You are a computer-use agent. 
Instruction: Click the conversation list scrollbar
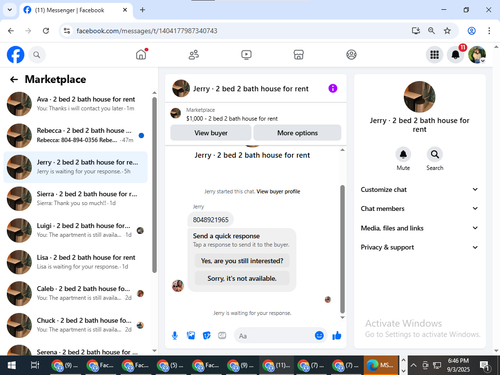click(x=154, y=185)
